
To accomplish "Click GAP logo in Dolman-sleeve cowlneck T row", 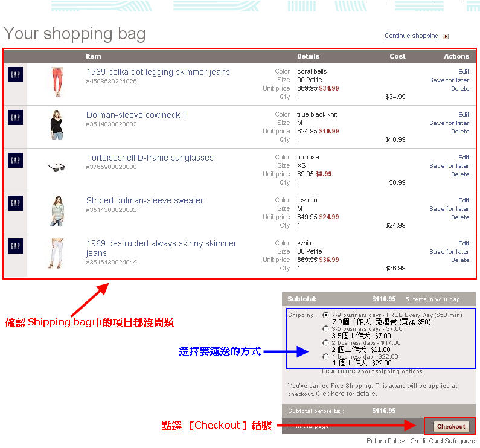I will coord(15,117).
